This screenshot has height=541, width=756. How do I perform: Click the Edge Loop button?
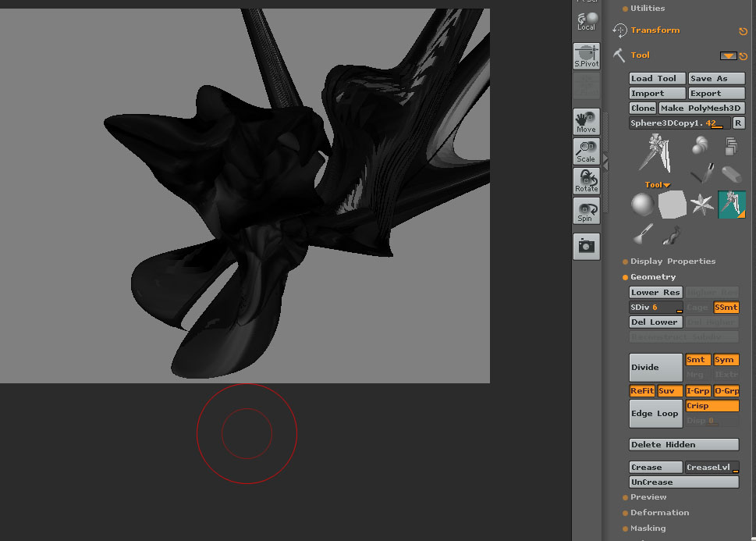tap(655, 414)
